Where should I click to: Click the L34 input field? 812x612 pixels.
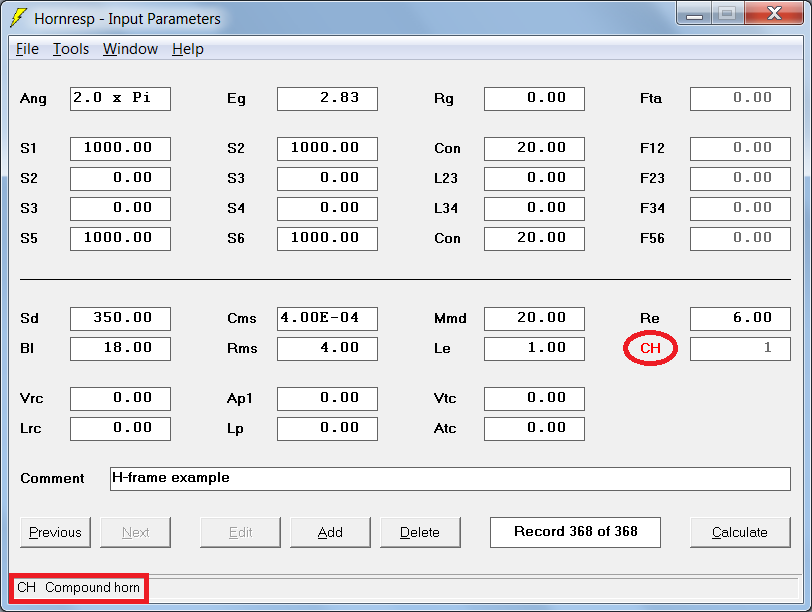[534, 209]
